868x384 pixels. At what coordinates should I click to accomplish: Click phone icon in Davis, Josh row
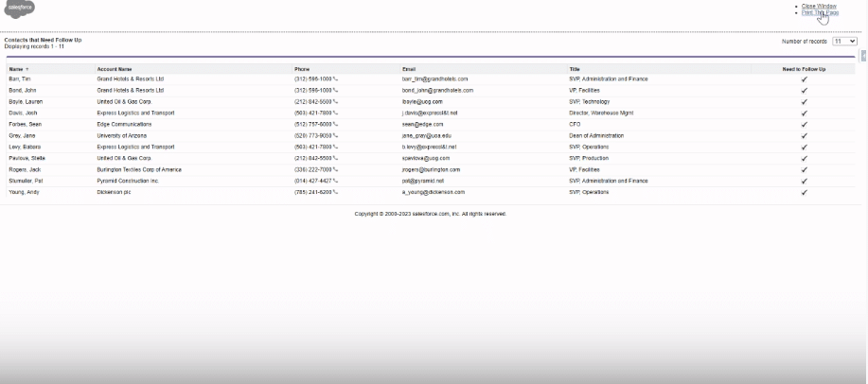335,113
